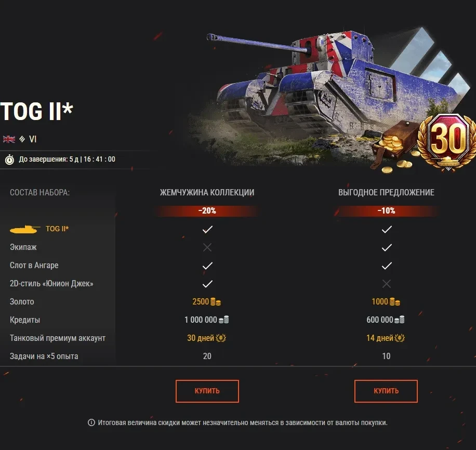Click the premium wreath icon next to 14 дней
Screen dimensions: 476x450
click(400, 338)
